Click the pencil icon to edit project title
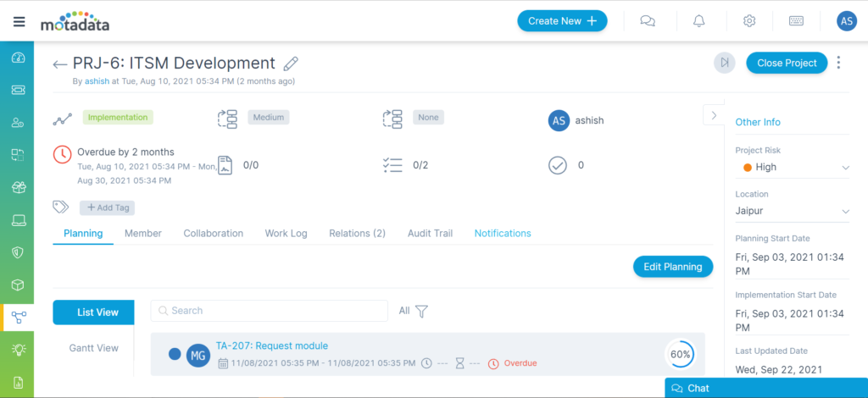This screenshot has width=868, height=398. pos(291,64)
